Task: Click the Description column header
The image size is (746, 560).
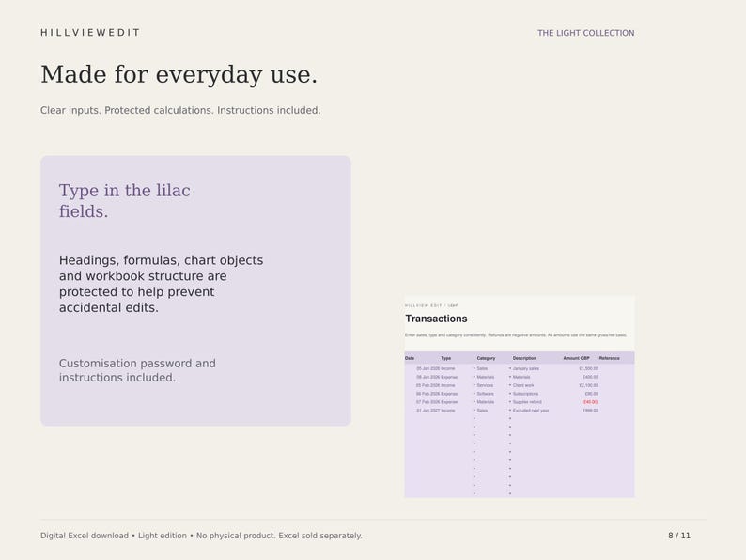Action: pyautogui.click(x=524, y=358)
